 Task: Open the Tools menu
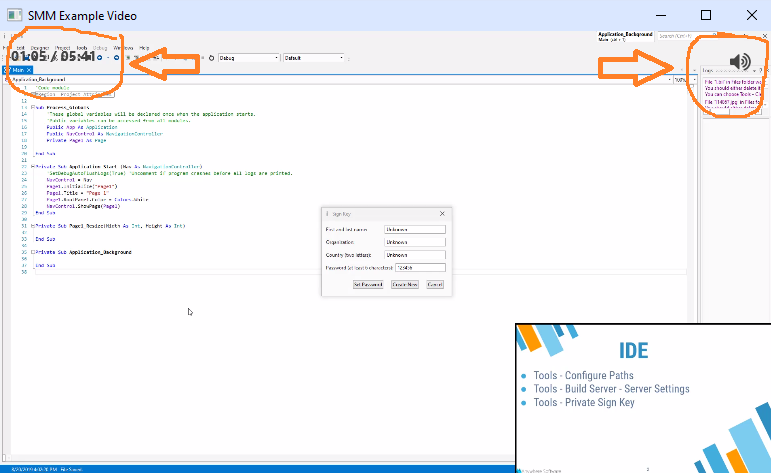coord(82,48)
